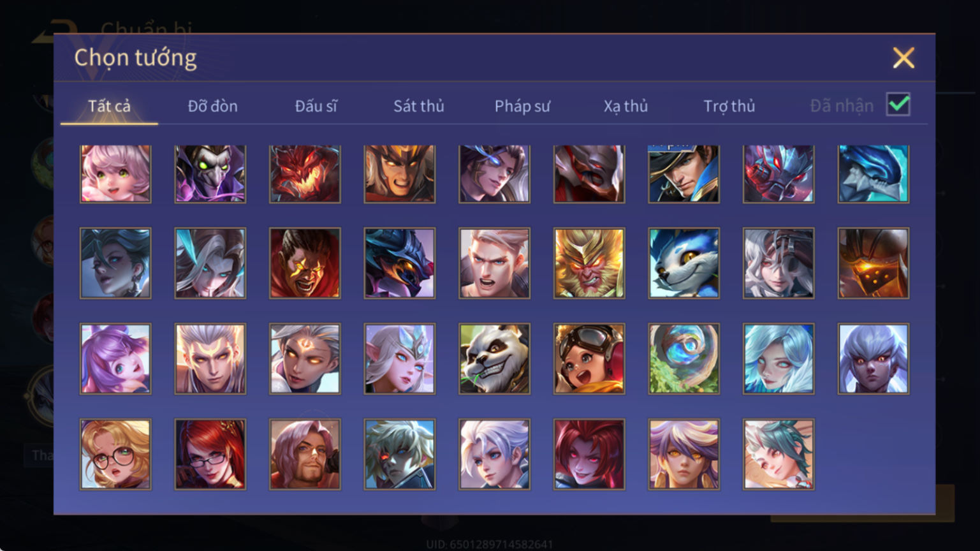Image resolution: width=980 pixels, height=551 pixels.
Task: Select the bearded man with pink hair
Action: point(305,454)
